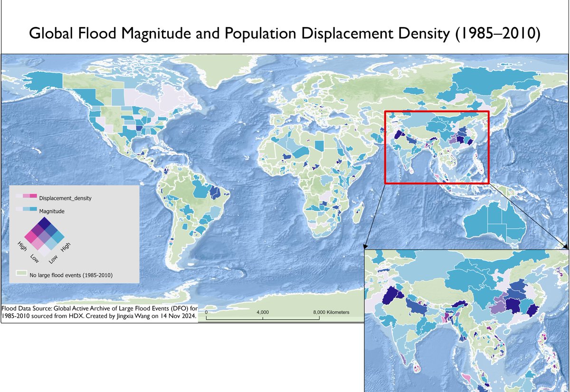This screenshot has height=392, width=570.
Task: Select the 'Displacement_density' legend label
Action: (x=65, y=198)
